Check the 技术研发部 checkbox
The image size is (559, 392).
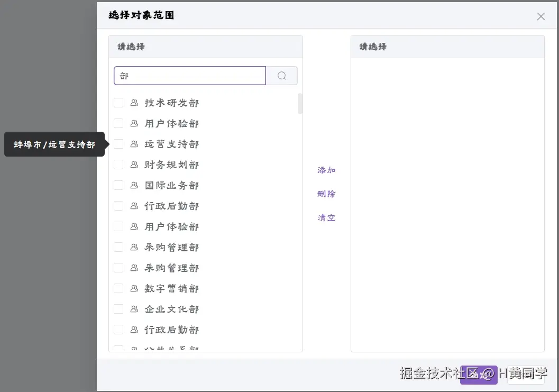[x=118, y=103]
